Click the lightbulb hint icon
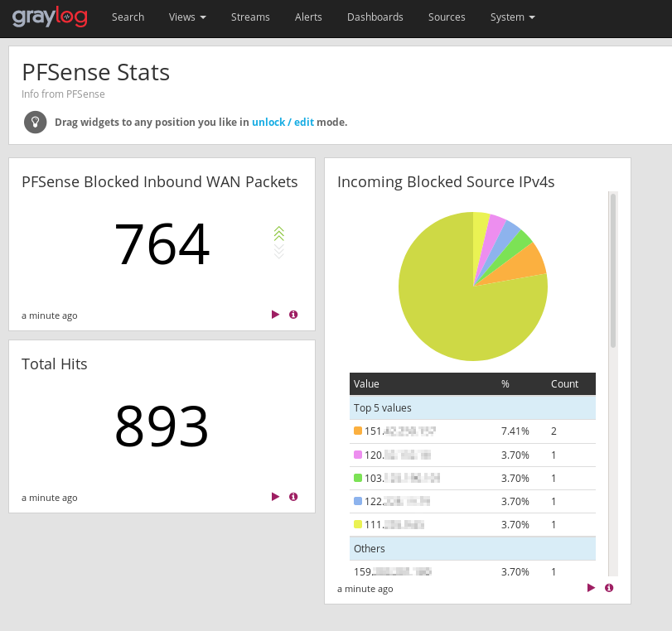The image size is (672, 631). (x=35, y=122)
